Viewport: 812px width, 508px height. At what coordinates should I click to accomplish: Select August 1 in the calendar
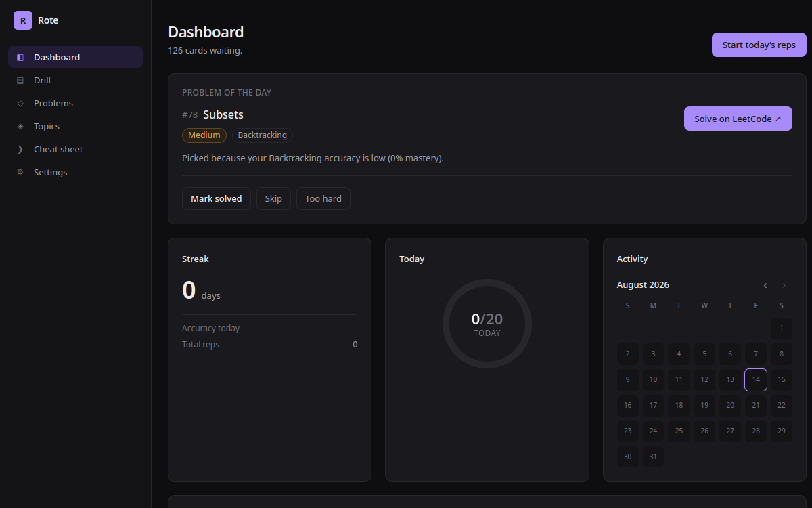tap(782, 328)
